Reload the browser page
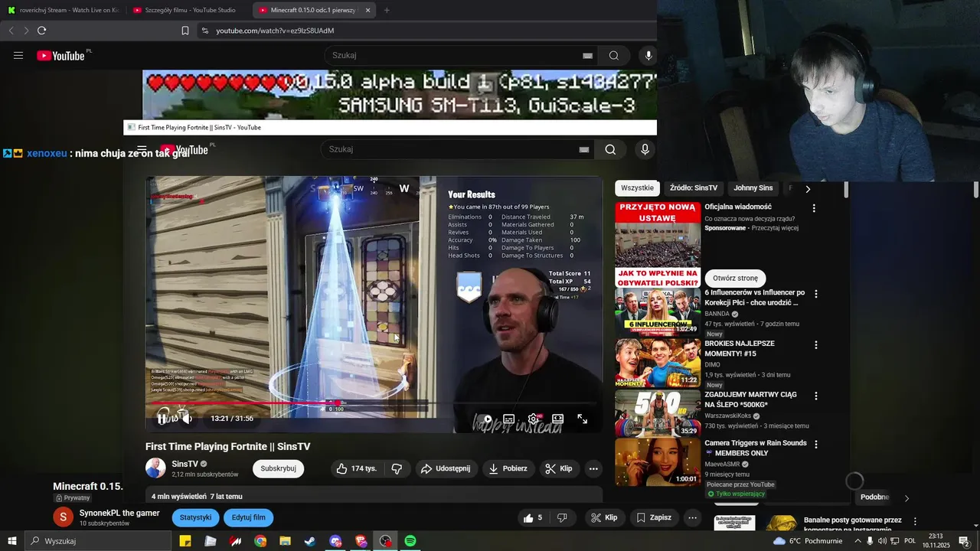The image size is (980, 551). [x=41, y=31]
